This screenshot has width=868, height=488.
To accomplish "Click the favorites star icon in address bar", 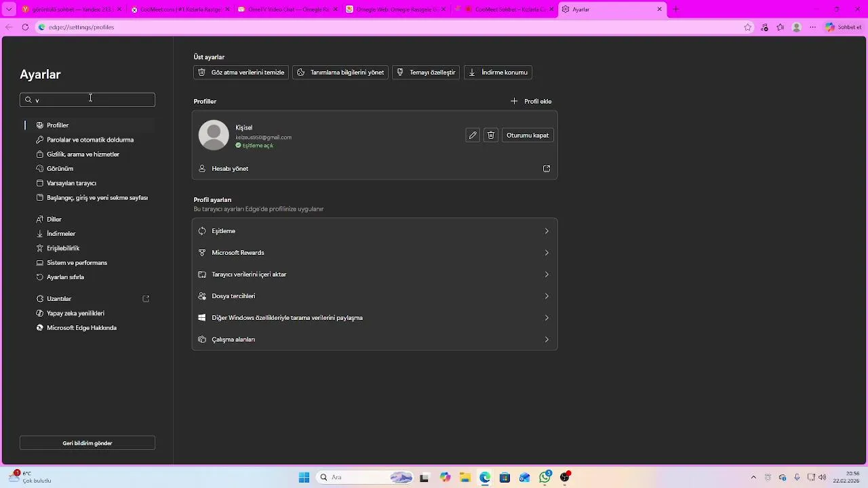I will point(748,27).
